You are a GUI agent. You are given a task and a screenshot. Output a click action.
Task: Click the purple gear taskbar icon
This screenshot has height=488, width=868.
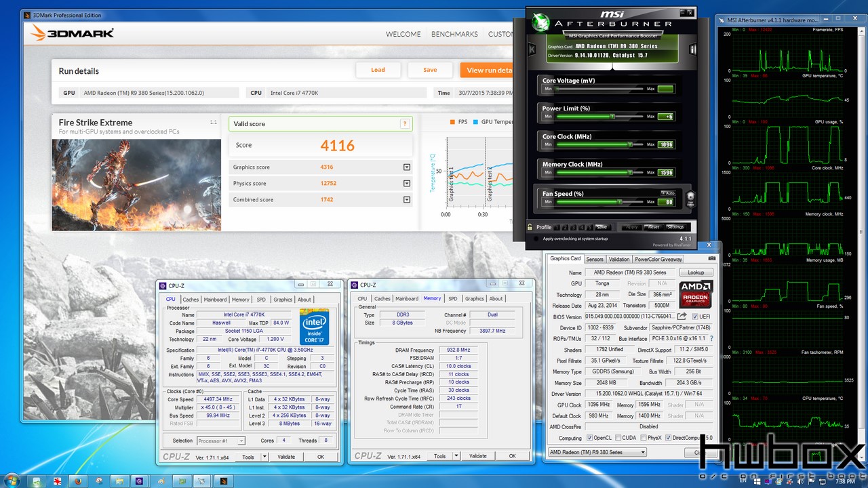[x=139, y=481]
